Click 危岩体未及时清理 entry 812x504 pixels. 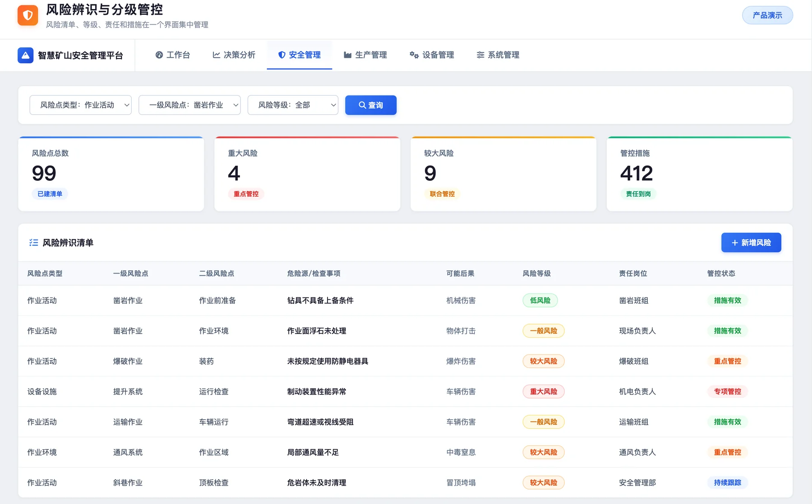click(317, 483)
